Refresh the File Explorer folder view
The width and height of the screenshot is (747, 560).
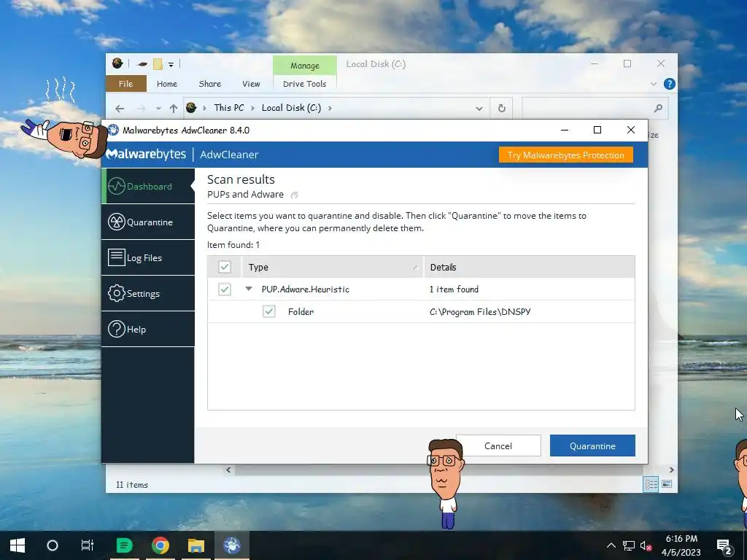click(x=502, y=108)
